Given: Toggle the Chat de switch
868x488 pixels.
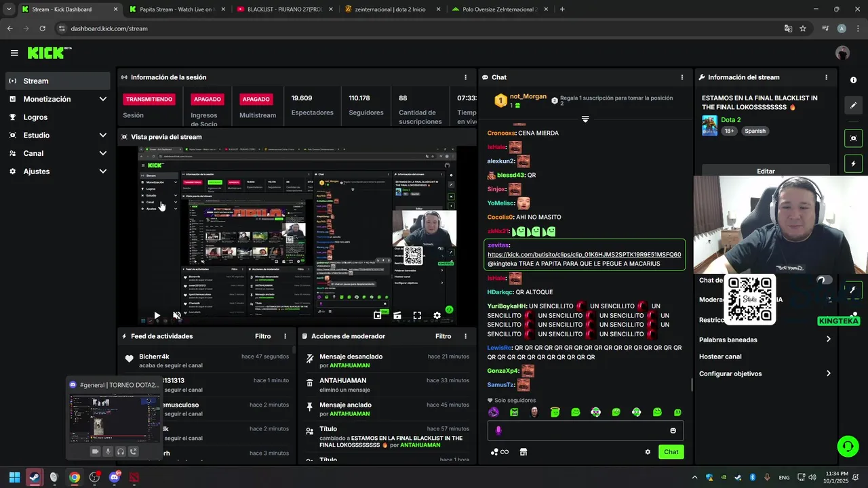Looking at the screenshot, I should [823, 280].
